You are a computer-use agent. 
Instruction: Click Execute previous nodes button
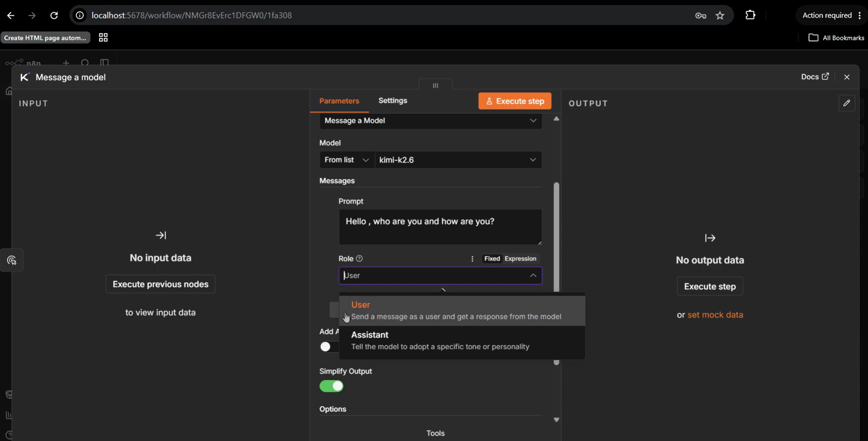161,284
